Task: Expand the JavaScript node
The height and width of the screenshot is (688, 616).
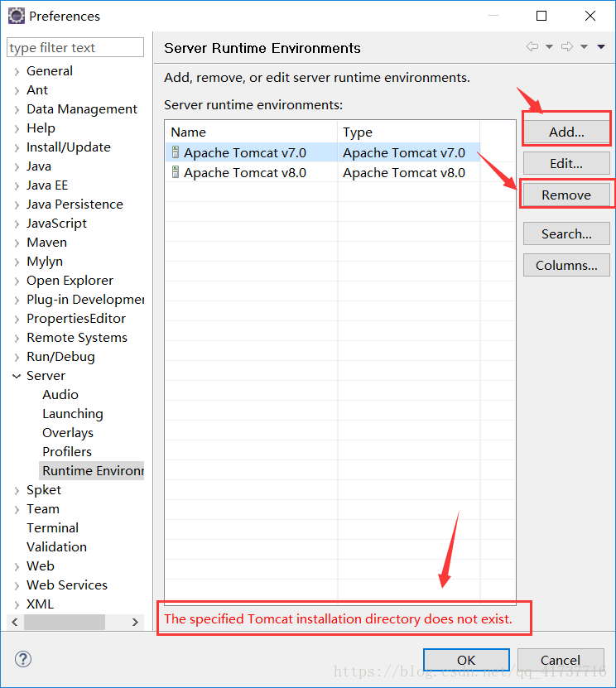Action: click(17, 224)
